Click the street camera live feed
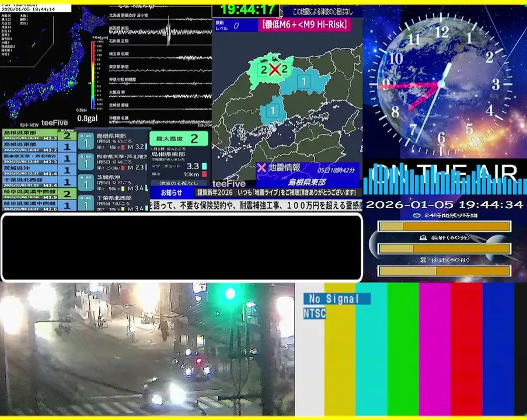The height and width of the screenshot is (420, 527). pos(147,349)
